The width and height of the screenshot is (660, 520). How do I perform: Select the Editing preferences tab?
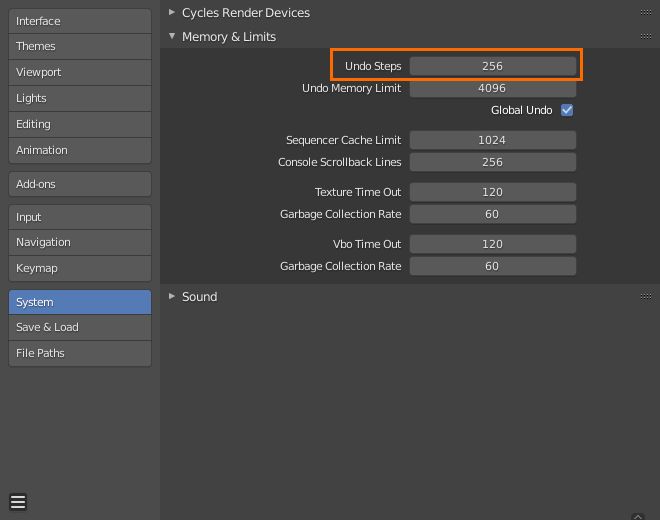pos(80,125)
